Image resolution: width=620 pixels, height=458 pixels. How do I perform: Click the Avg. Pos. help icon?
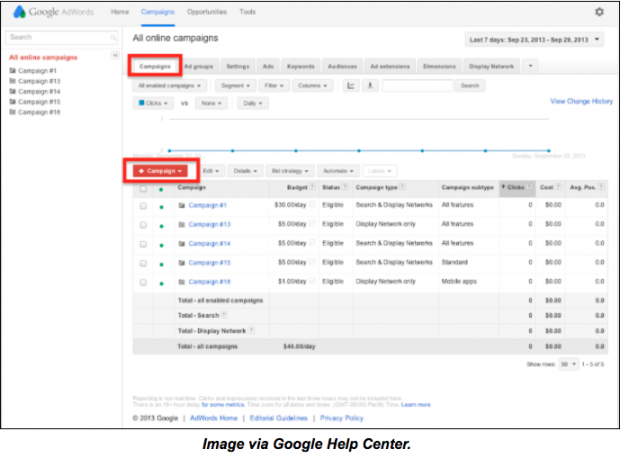click(x=601, y=187)
